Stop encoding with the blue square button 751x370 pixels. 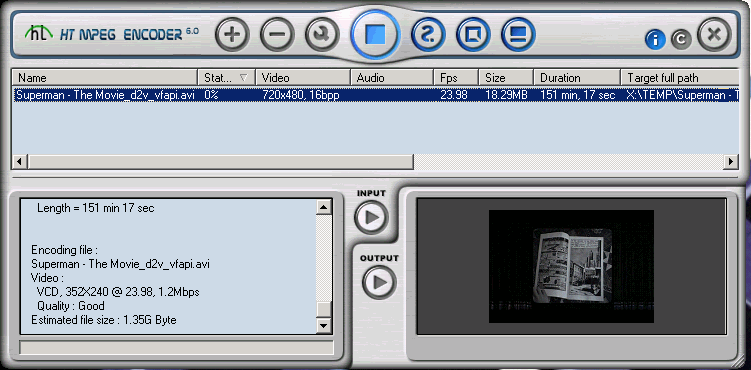tap(375, 34)
